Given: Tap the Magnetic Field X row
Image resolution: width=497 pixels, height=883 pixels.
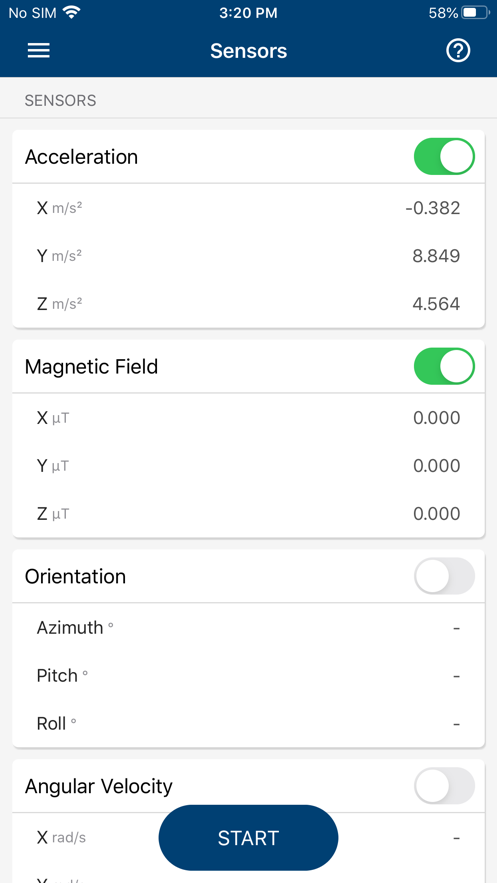Looking at the screenshot, I should (248, 418).
